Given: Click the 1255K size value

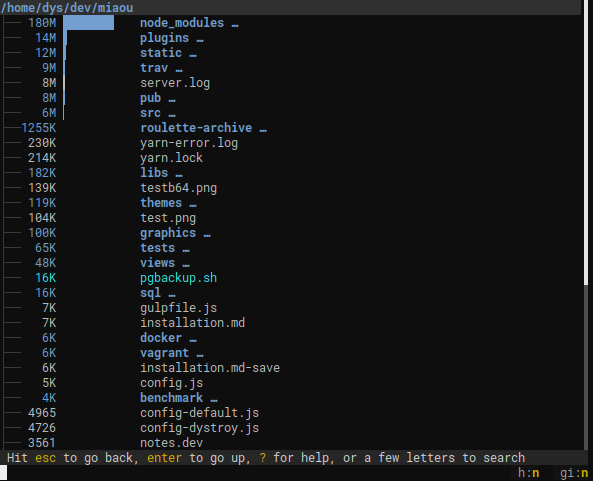Looking at the screenshot, I should [39, 128].
